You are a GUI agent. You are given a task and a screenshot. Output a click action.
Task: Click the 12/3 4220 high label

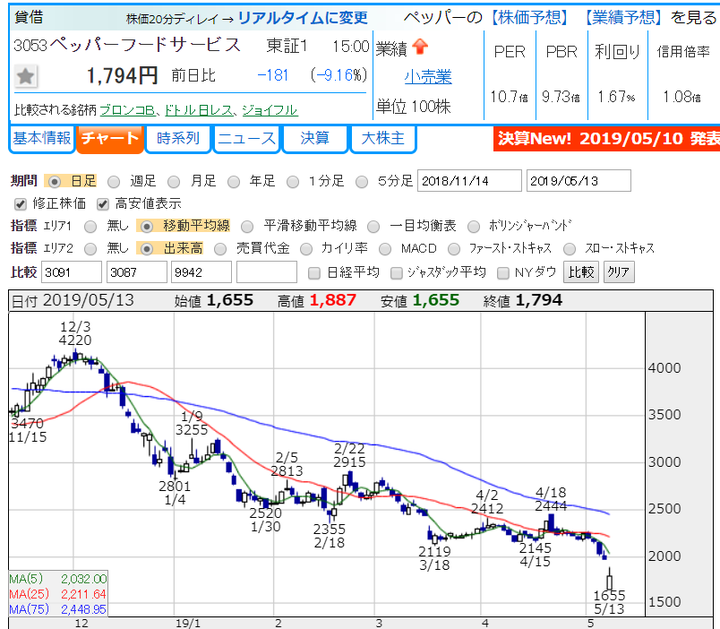(75, 333)
